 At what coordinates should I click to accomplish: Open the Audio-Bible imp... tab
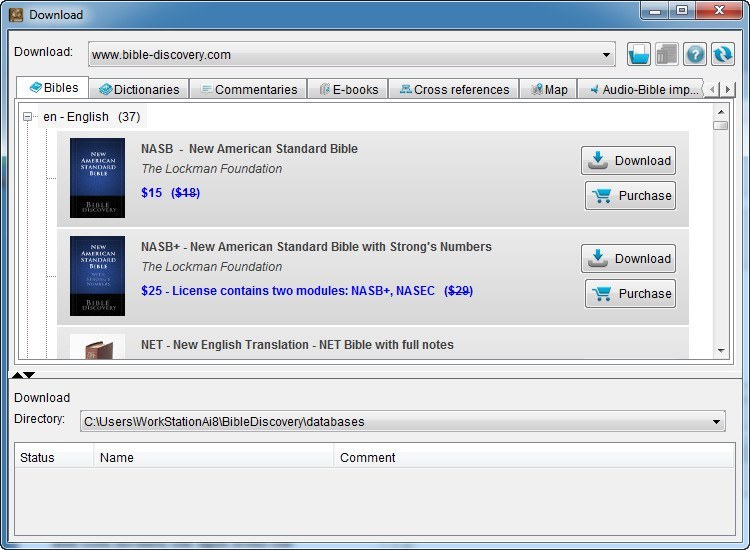[x=640, y=89]
